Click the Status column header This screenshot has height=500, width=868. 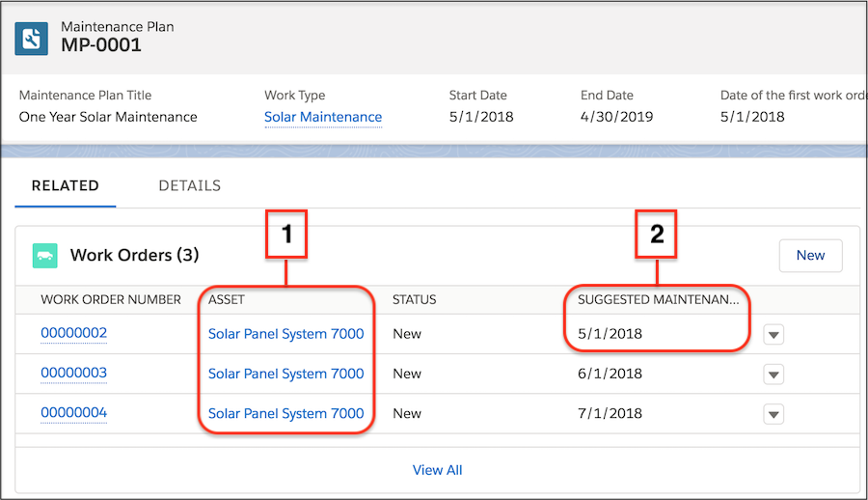(x=414, y=300)
